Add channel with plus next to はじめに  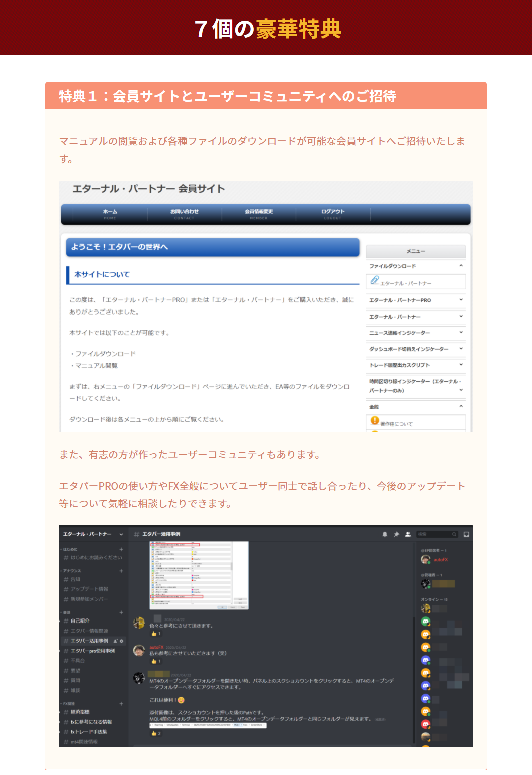point(121,549)
